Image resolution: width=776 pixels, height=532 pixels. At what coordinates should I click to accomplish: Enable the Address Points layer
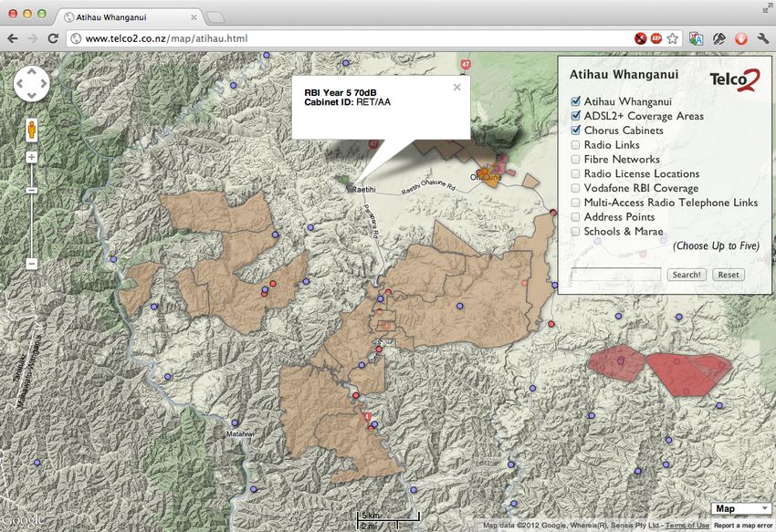click(x=575, y=217)
